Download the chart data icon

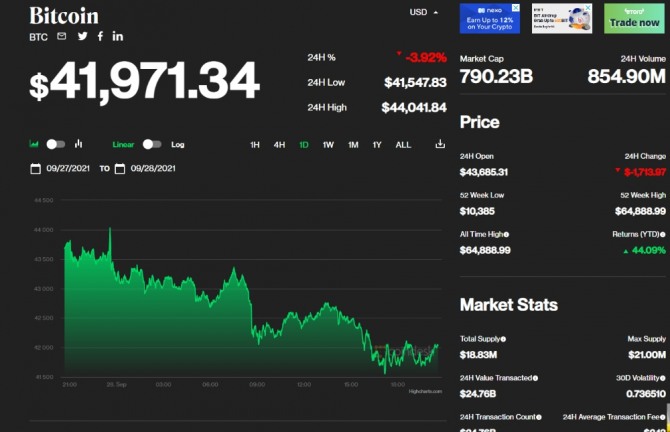tap(440, 144)
